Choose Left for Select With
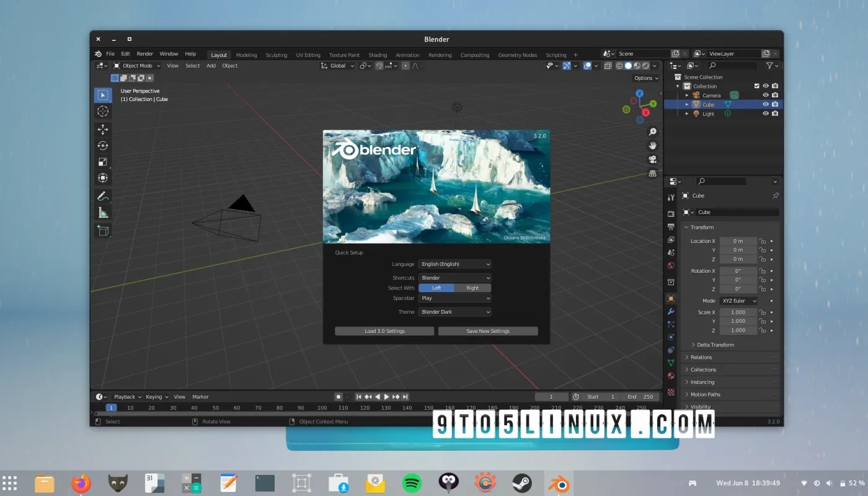The height and width of the screenshot is (496, 868). (436, 288)
